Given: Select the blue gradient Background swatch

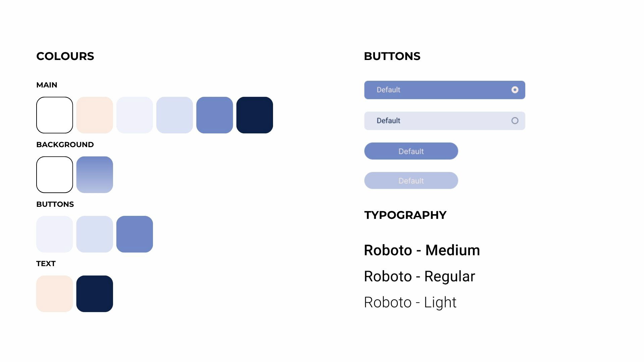Looking at the screenshot, I should point(95,175).
